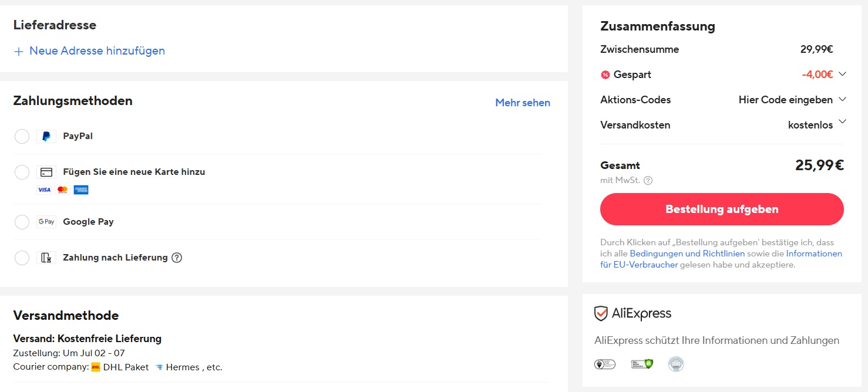
Task: Click the PayPal logo icon
Action: pos(46,136)
